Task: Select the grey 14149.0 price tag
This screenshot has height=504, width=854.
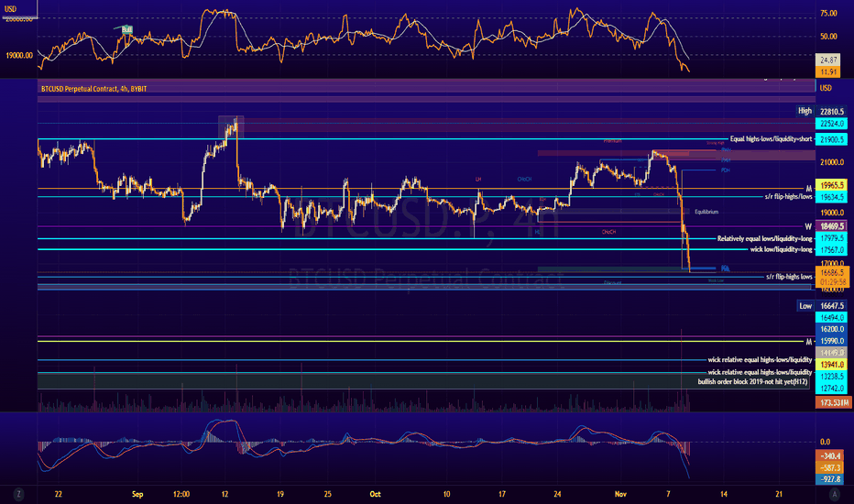Action: tap(832, 353)
